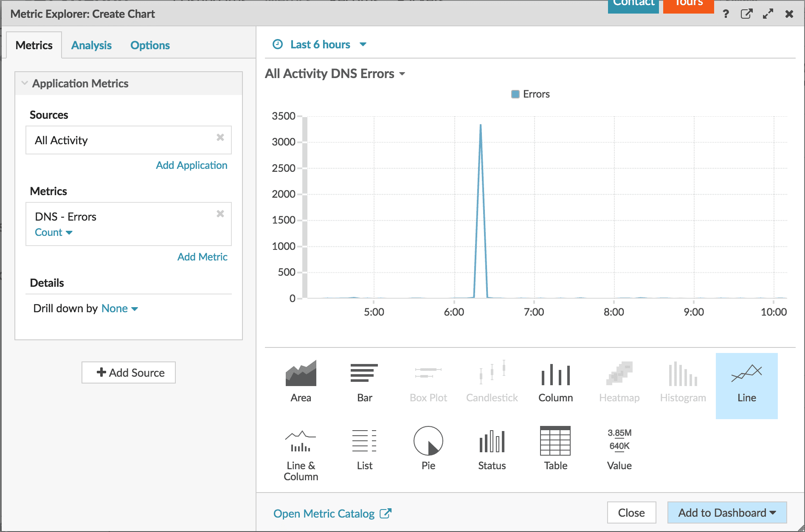Image resolution: width=805 pixels, height=532 pixels.
Task: Open the Drill down by None dropdown
Action: pyautogui.click(x=120, y=308)
